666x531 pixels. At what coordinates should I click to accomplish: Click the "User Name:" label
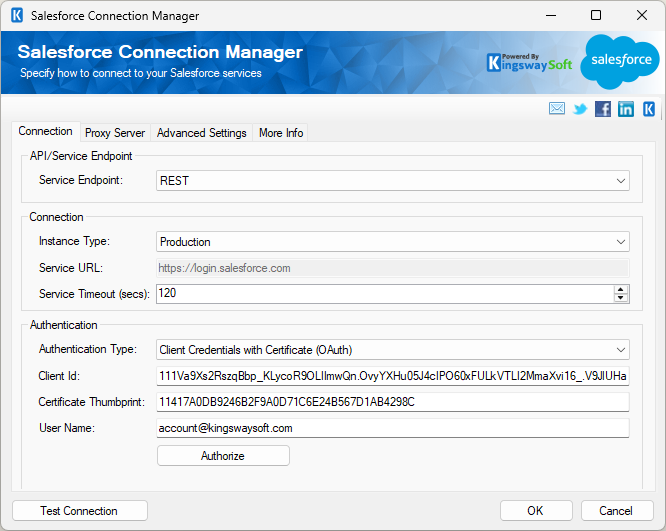[67, 428]
